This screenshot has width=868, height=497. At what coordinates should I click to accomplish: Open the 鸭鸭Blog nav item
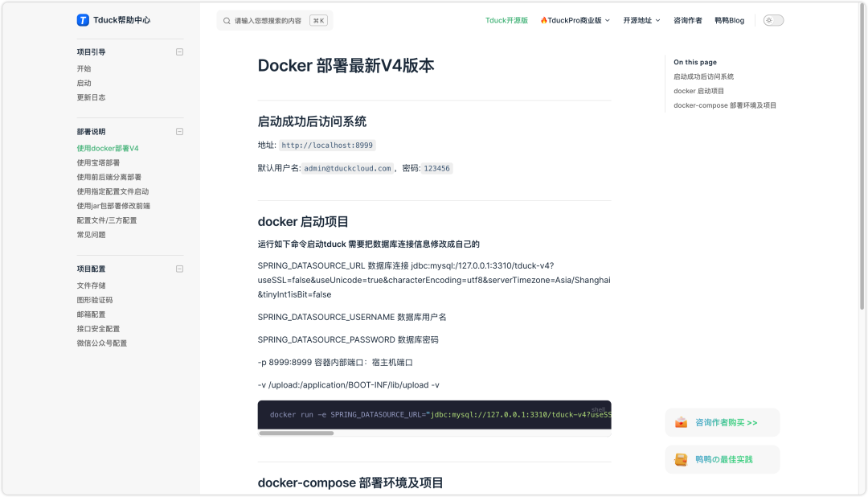point(729,20)
